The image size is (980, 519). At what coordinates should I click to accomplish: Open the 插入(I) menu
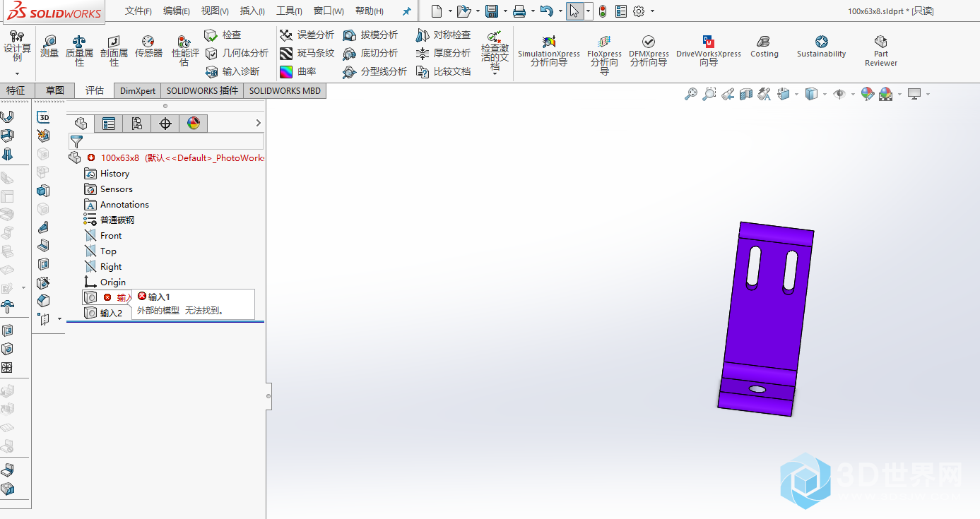(252, 11)
